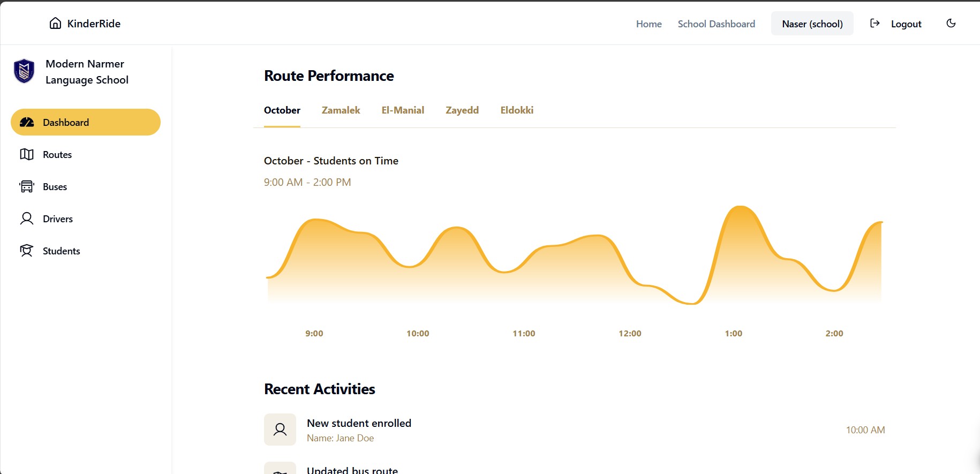Image resolution: width=980 pixels, height=474 pixels.
Task: Click the KinderRide home icon
Action: coord(55,23)
